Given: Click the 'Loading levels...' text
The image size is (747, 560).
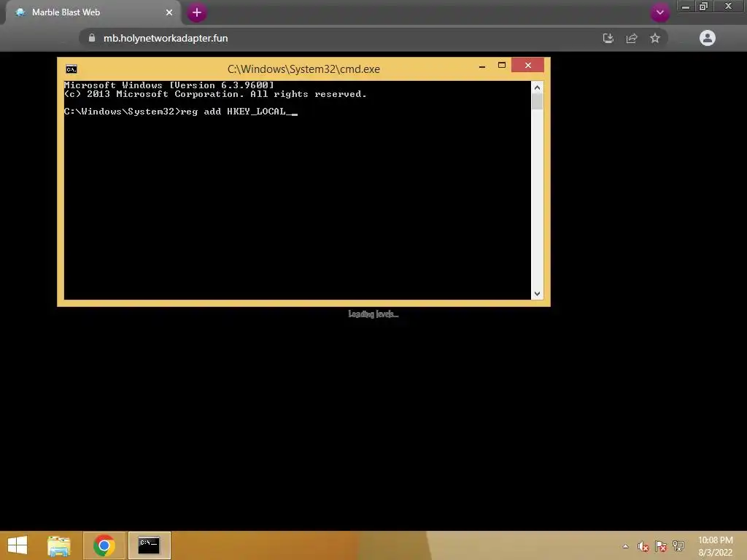Looking at the screenshot, I should pyautogui.click(x=373, y=314).
